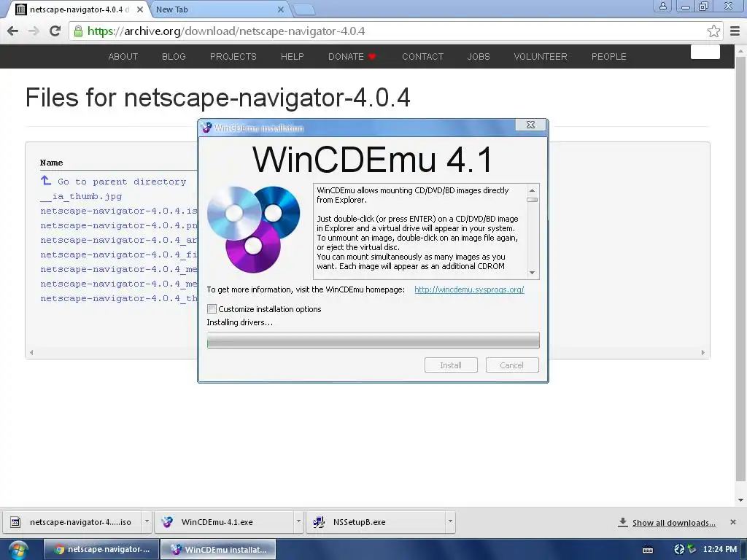
Task: Click the Go to parent directory arrow icon
Action: [x=46, y=181]
